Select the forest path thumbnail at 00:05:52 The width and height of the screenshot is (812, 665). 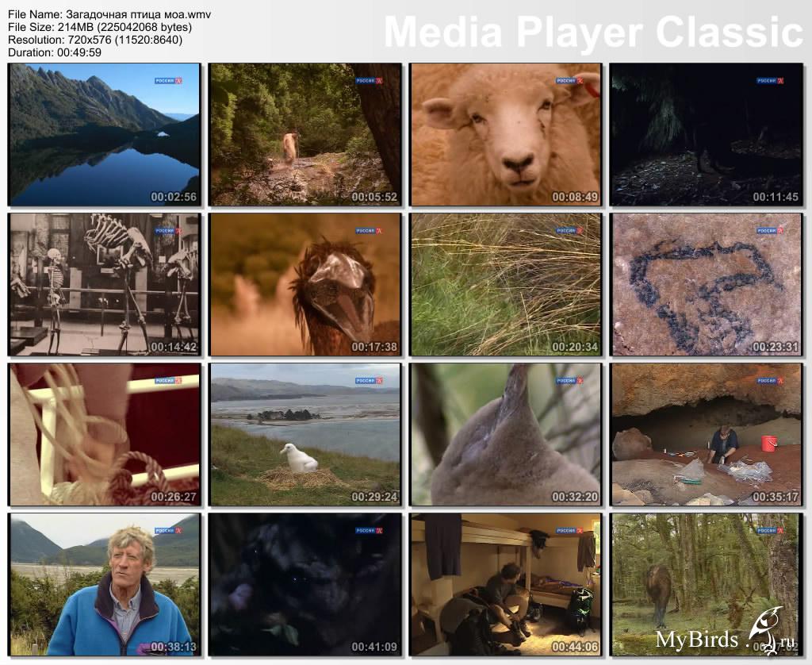[304, 134]
